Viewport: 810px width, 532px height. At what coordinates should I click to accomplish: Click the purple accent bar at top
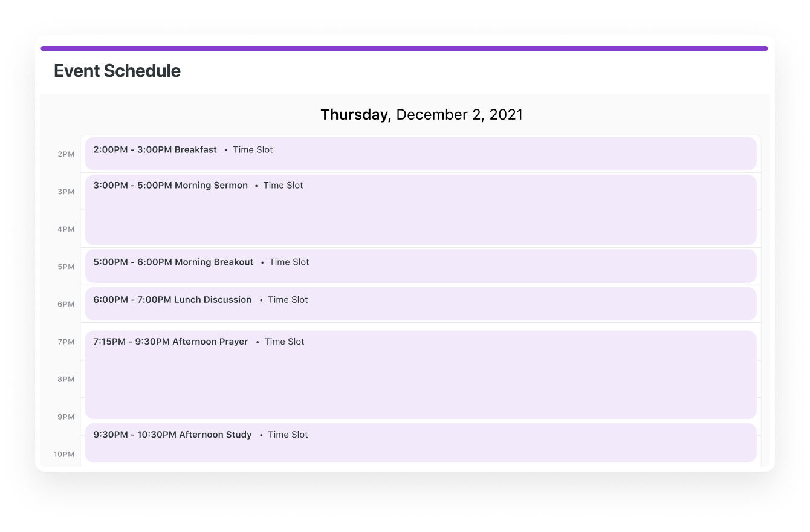[404, 48]
